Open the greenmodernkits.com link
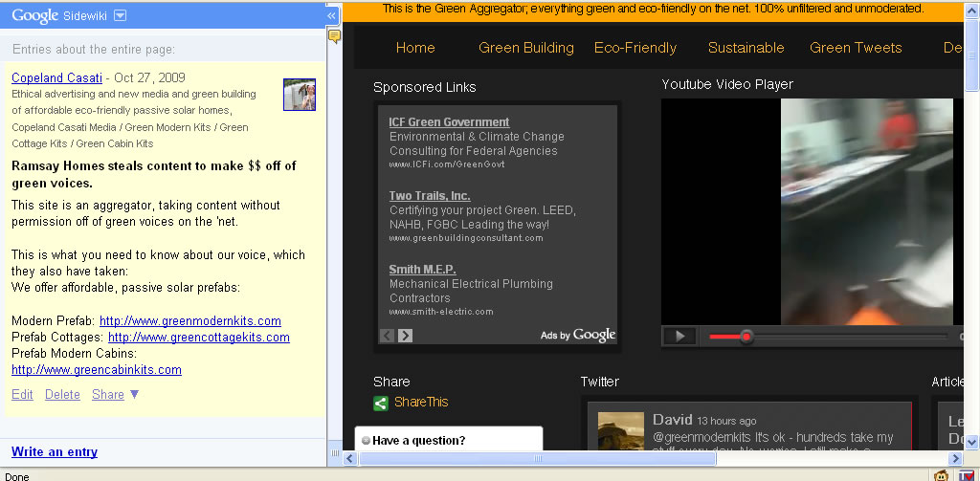This screenshot has height=481, width=980. point(190,321)
